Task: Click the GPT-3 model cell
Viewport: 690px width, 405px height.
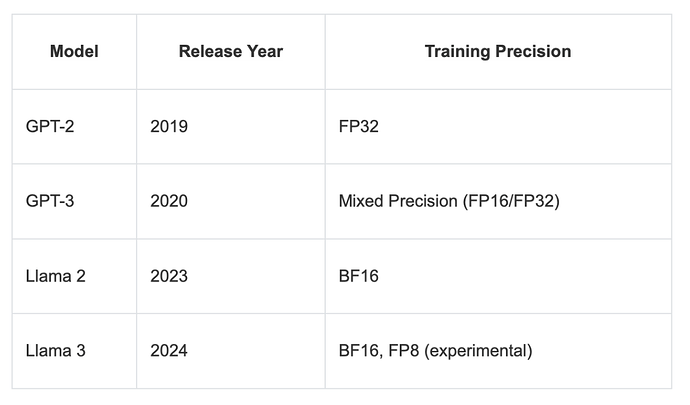Action: pos(48,201)
